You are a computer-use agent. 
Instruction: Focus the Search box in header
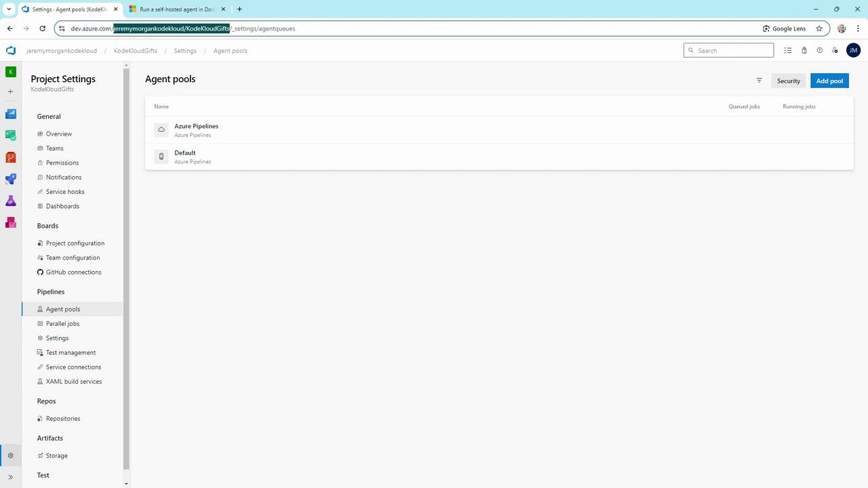coord(728,50)
